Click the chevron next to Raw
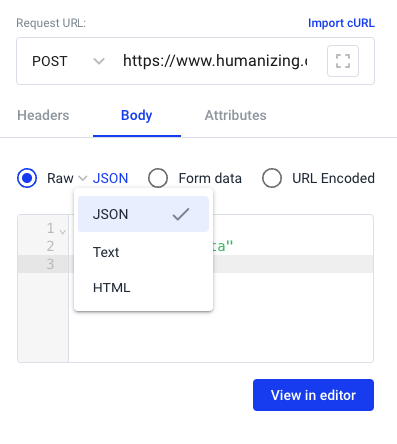Image resolution: width=397 pixels, height=444 pixels. coord(83,178)
